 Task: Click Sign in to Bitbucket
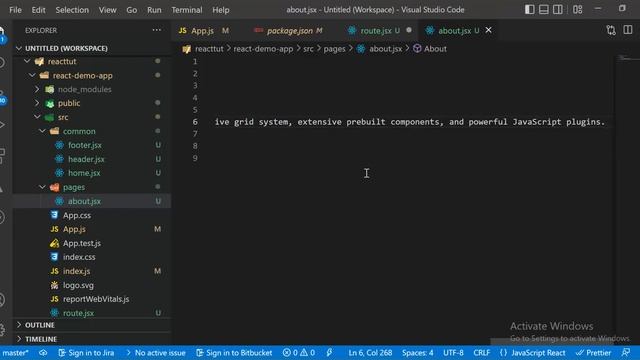234,353
